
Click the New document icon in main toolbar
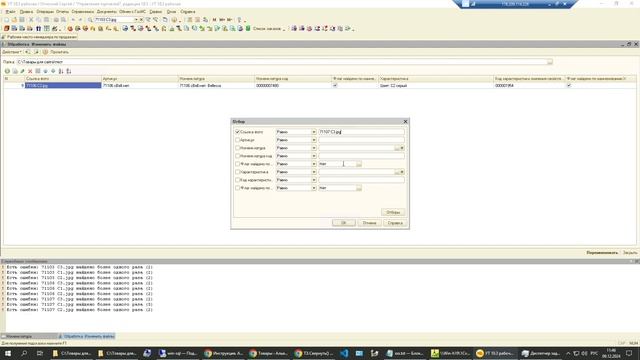coord(6,20)
